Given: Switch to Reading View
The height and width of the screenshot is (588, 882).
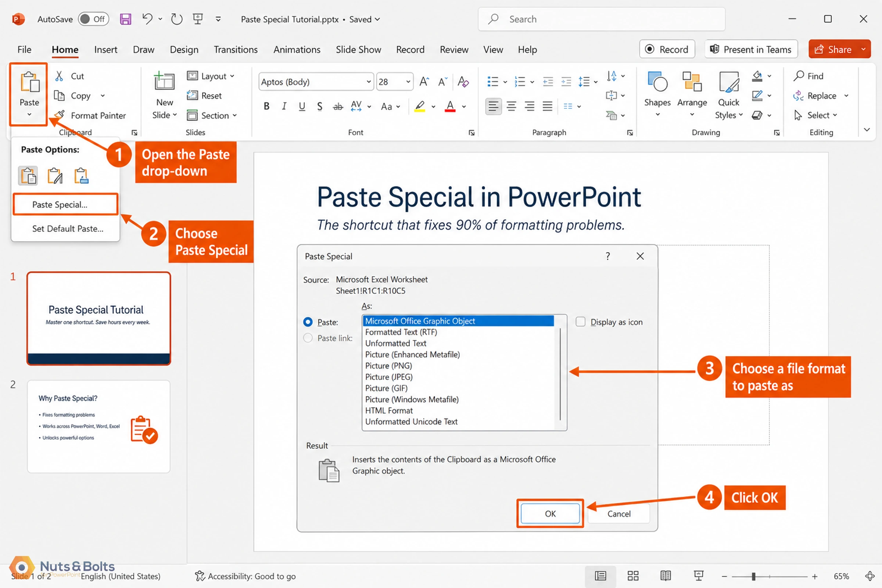Looking at the screenshot, I should (x=666, y=576).
